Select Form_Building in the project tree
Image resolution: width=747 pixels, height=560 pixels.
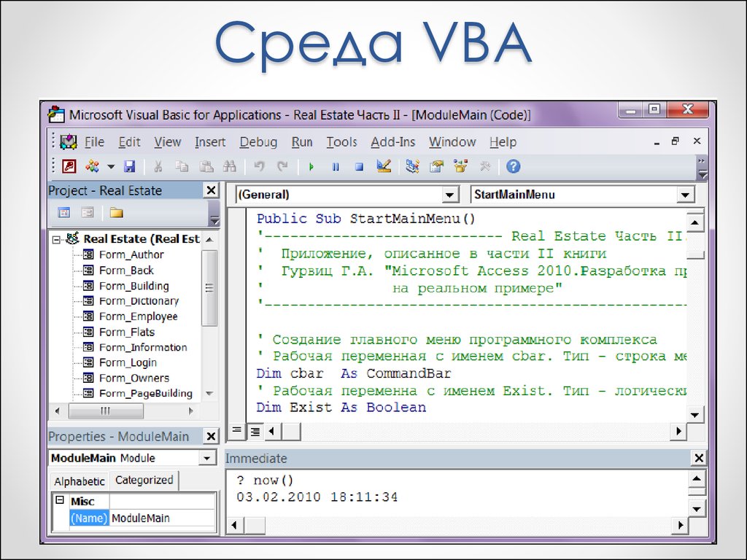tap(134, 286)
